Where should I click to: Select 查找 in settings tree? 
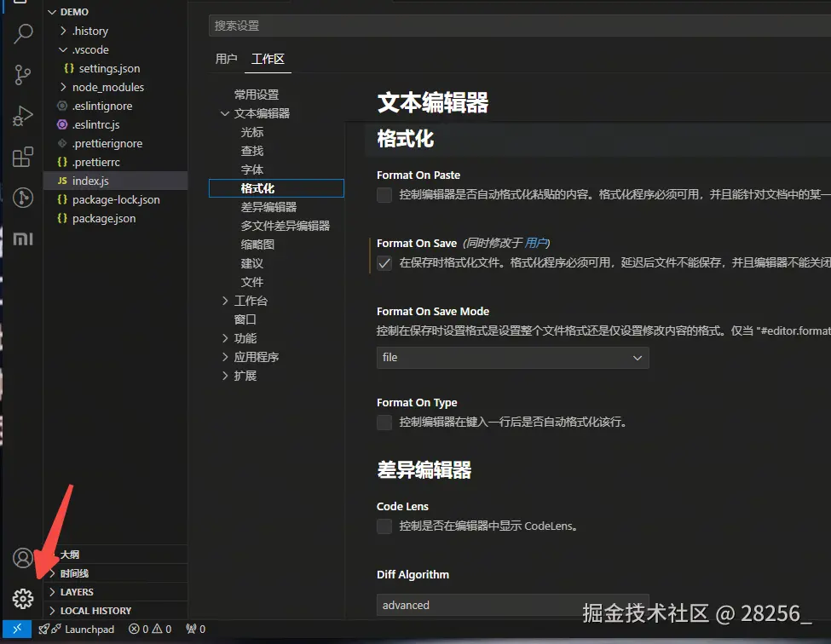coord(251,151)
